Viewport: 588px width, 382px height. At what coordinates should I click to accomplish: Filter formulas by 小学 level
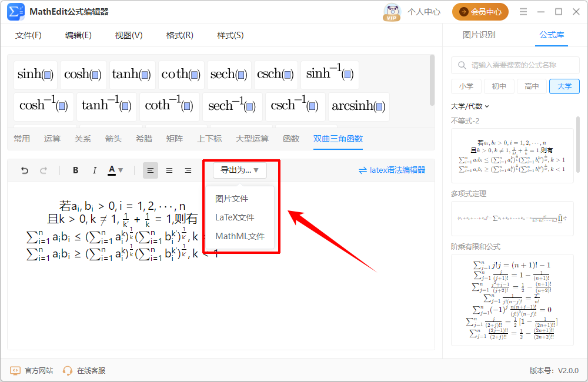[466, 86]
